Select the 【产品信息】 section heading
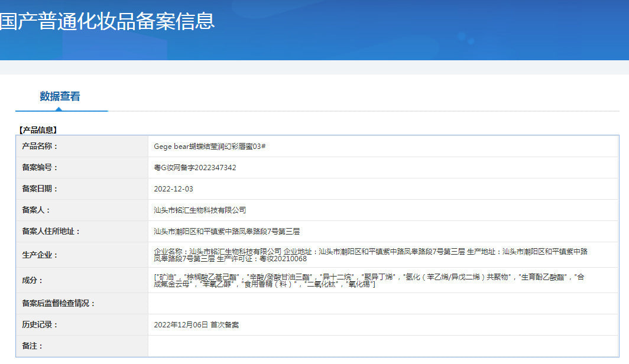The image size is (629, 364). coord(38,129)
